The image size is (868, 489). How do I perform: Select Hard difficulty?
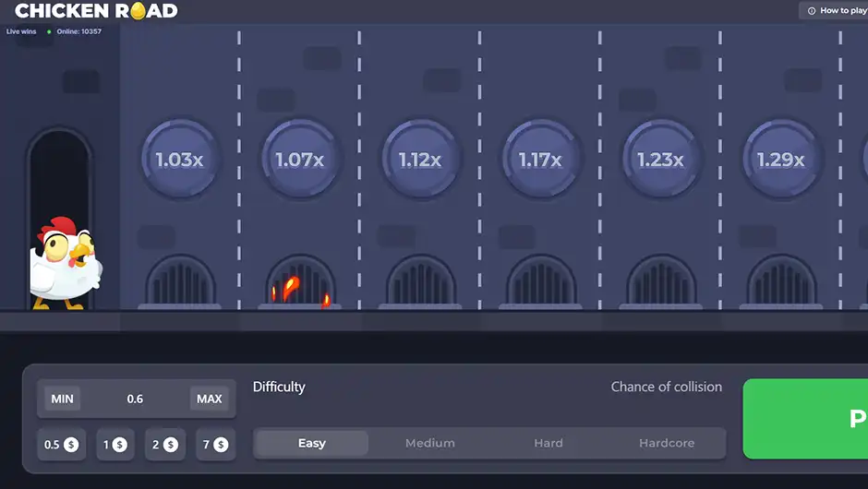[549, 443]
